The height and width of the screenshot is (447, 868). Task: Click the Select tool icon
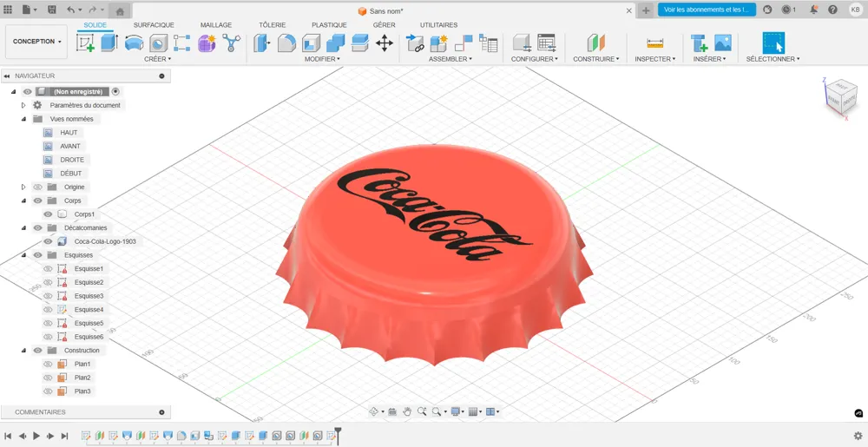(x=773, y=43)
